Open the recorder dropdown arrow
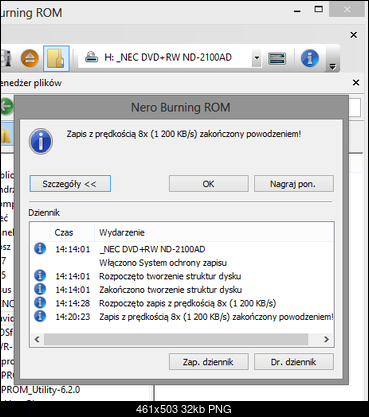Image resolution: width=369 pixels, height=417 pixels. point(256,58)
